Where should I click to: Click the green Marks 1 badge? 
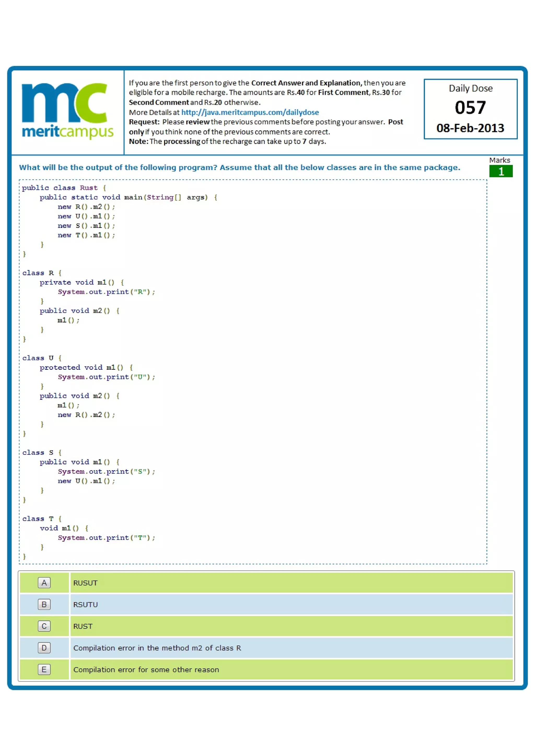click(501, 171)
